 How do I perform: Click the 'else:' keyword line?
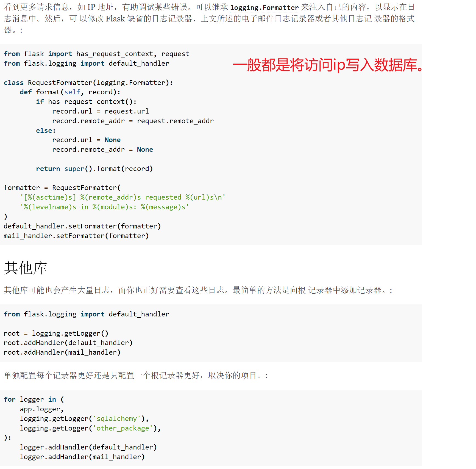point(46,131)
